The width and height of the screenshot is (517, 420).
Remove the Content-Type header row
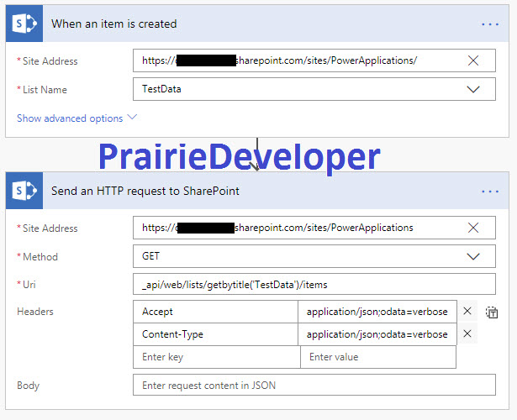467,333
